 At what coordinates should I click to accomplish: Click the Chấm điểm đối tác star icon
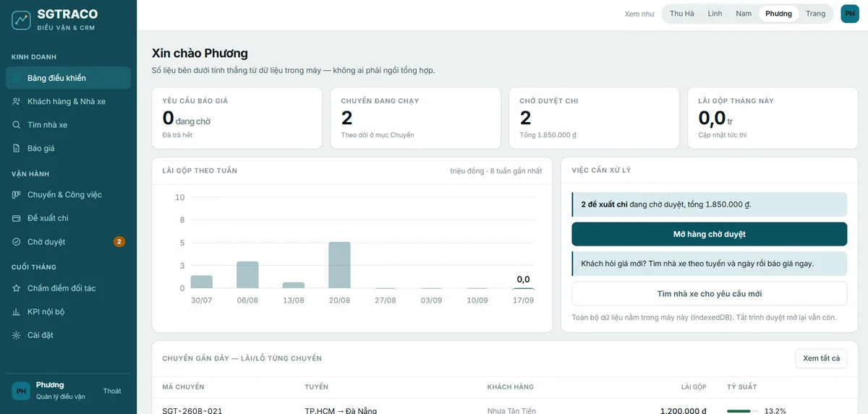(16, 288)
